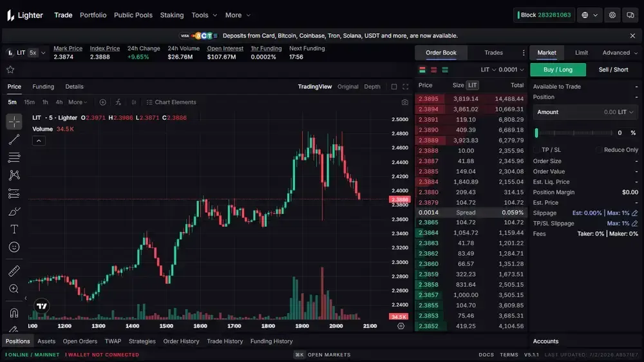Switch to the Trades tab
Viewport: 644px width, 362px height.
[493, 53]
